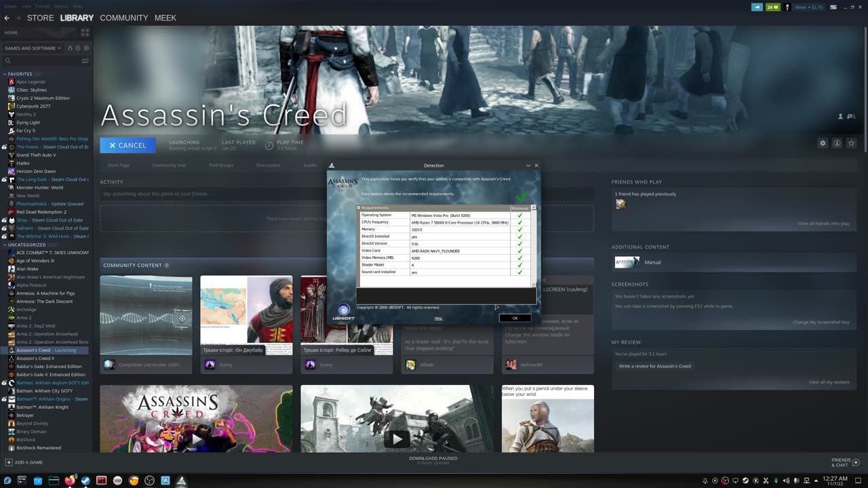Toggle the recent activity clock filter icon

pyautogui.click(x=78, y=48)
